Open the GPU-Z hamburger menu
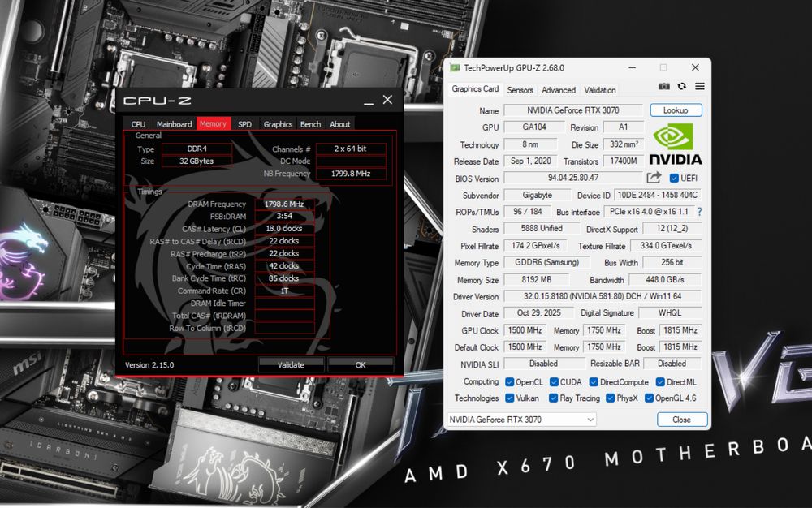 [700, 86]
